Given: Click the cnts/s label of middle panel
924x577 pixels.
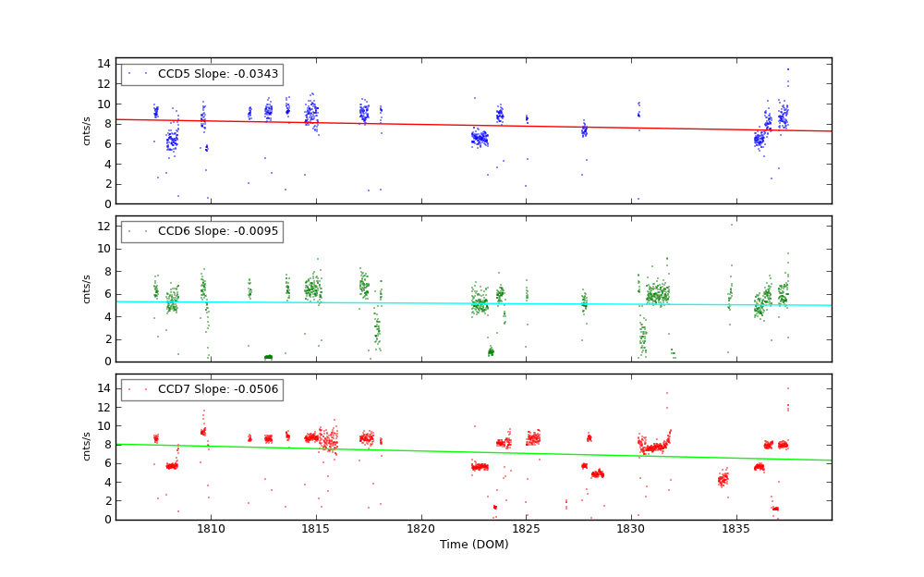Looking at the screenshot, I should [87, 288].
